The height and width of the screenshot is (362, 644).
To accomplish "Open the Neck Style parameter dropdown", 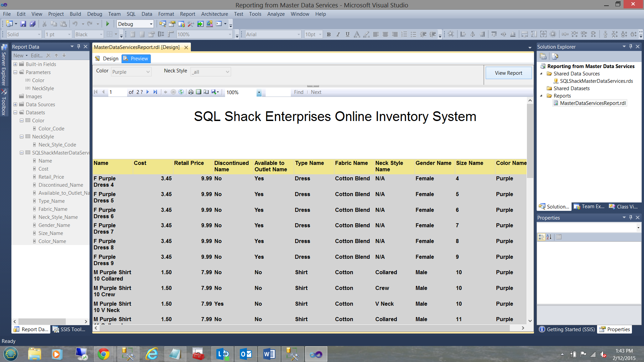I will coord(227,72).
